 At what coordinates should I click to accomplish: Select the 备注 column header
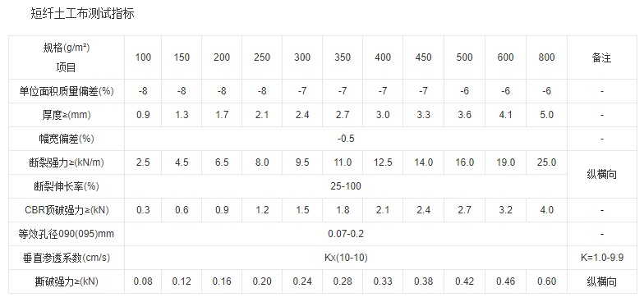tap(602, 57)
